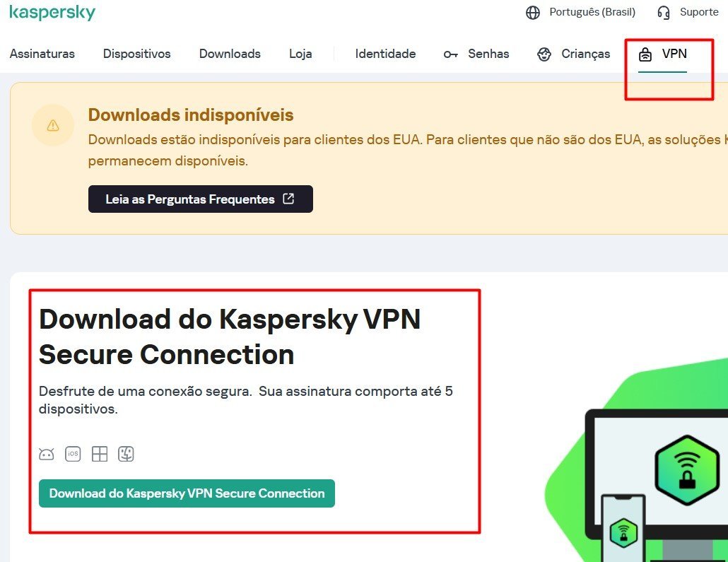The width and height of the screenshot is (728, 562).
Task: Click the 'Download do Kaspersky VPN Secure Connection' heading
Action: (x=230, y=336)
